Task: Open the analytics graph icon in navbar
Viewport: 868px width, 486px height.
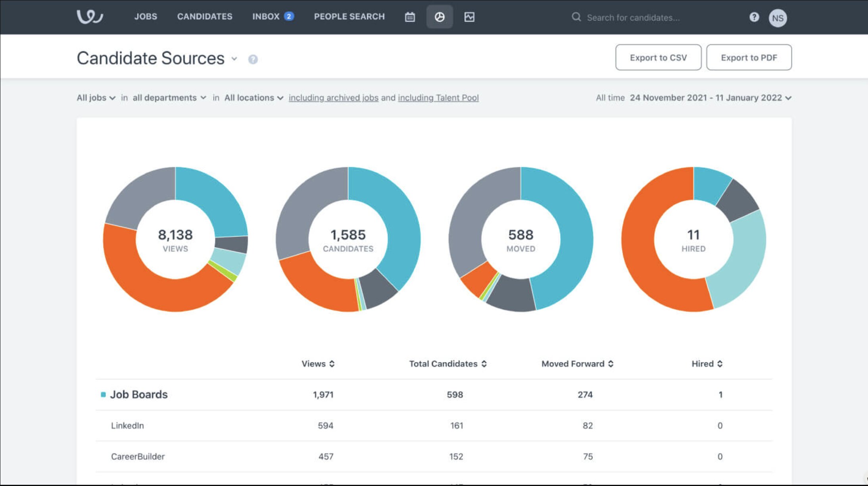Action: click(469, 17)
